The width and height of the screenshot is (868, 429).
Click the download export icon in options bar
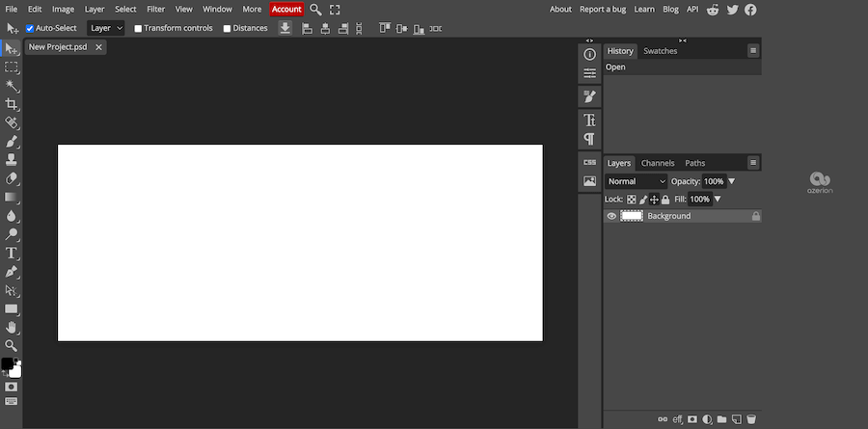285,28
